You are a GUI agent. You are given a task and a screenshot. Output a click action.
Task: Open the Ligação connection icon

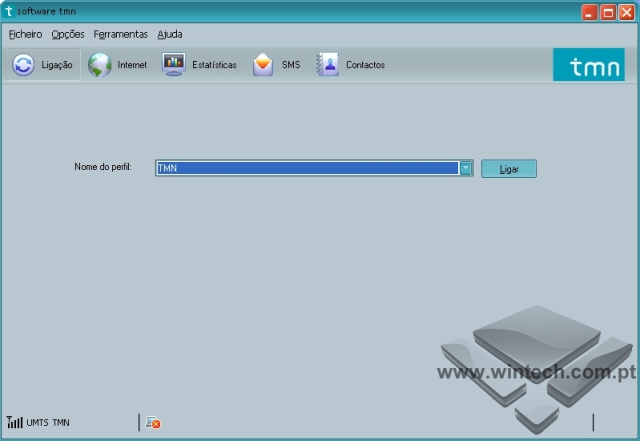pos(23,65)
